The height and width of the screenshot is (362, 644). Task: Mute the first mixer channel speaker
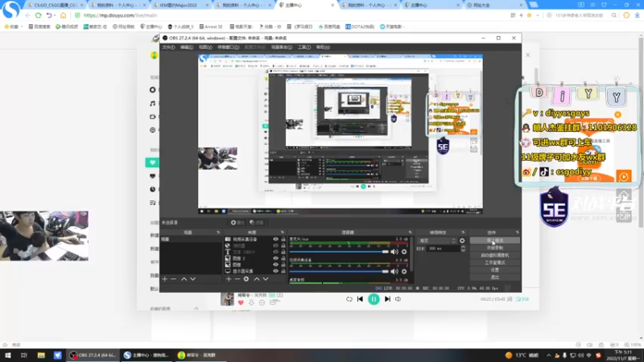[394, 252]
